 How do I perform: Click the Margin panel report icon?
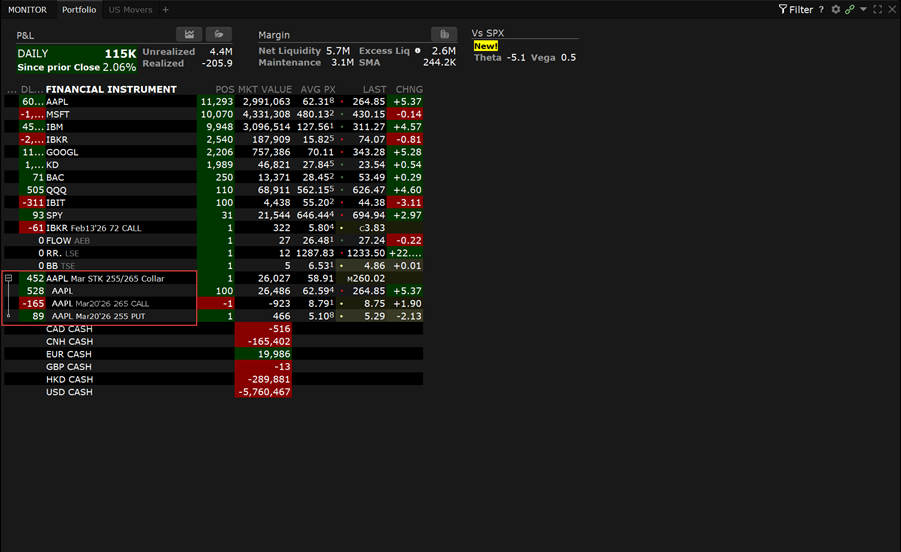pos(444,34)
